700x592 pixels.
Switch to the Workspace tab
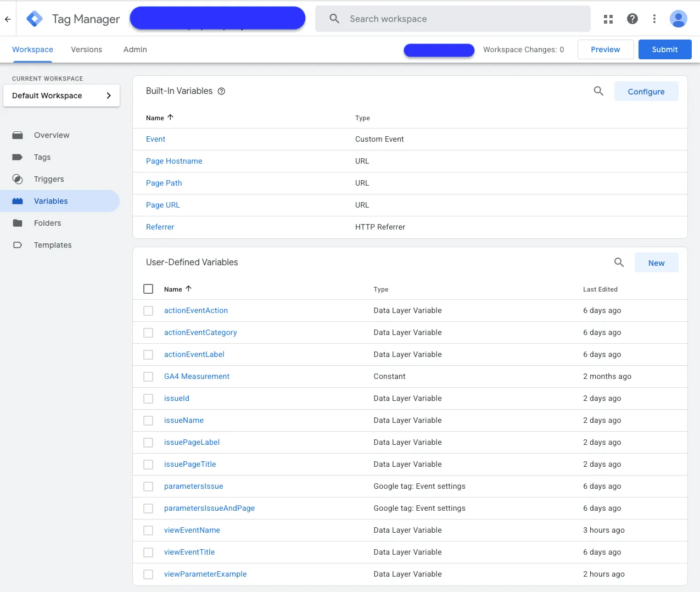[x=32, y=49]
